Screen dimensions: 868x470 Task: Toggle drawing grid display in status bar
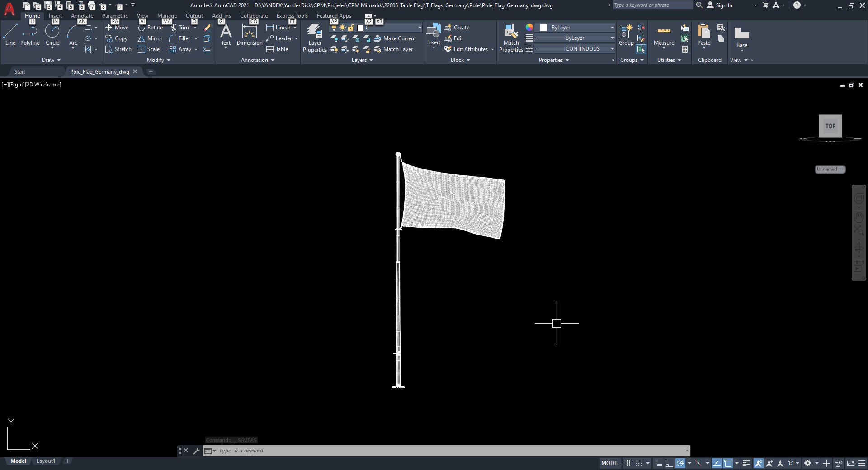[x=627, y=463]
